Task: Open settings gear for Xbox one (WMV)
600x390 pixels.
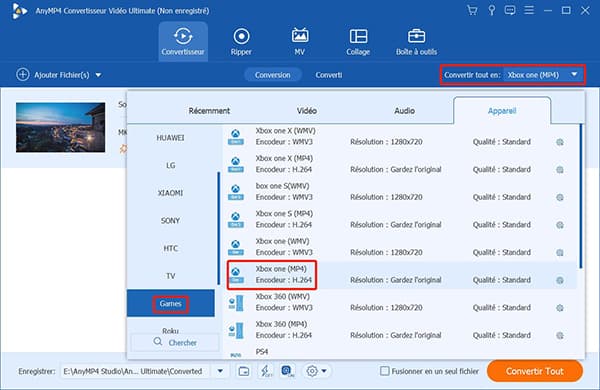Action: click(560, 253)
